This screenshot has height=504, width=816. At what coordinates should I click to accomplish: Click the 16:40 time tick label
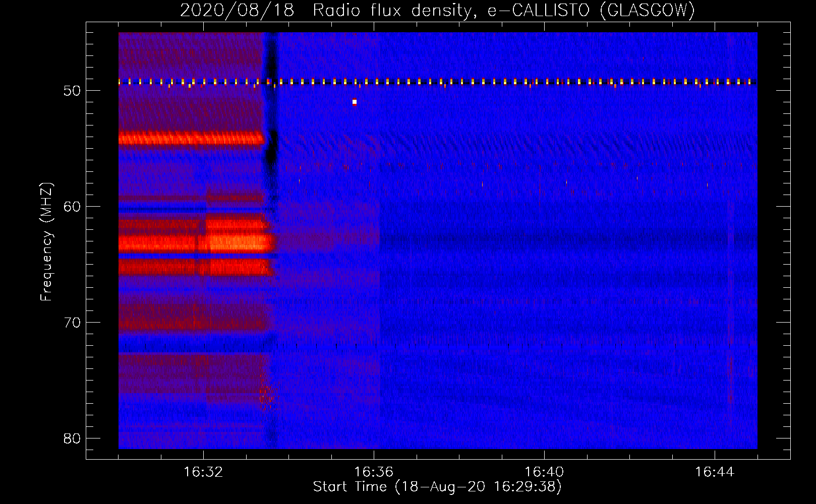544,472
